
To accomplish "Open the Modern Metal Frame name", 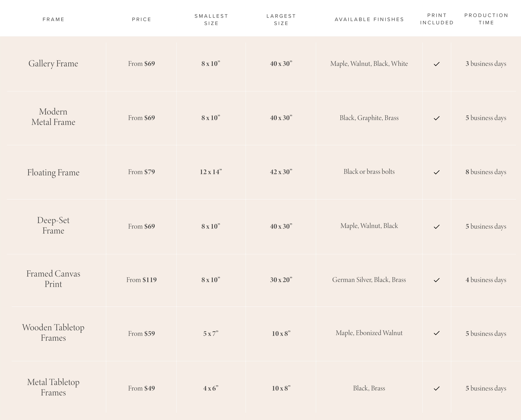I will coord(53,117).
